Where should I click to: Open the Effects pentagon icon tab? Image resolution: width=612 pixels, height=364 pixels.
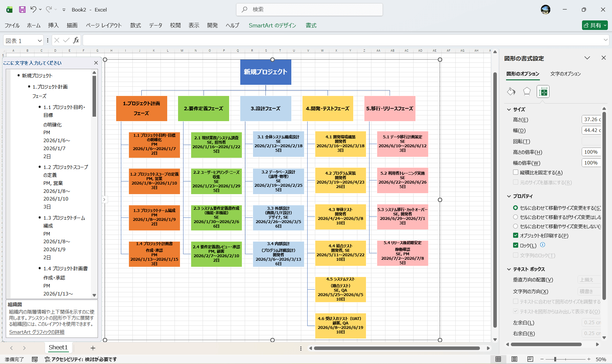point(527,92)
